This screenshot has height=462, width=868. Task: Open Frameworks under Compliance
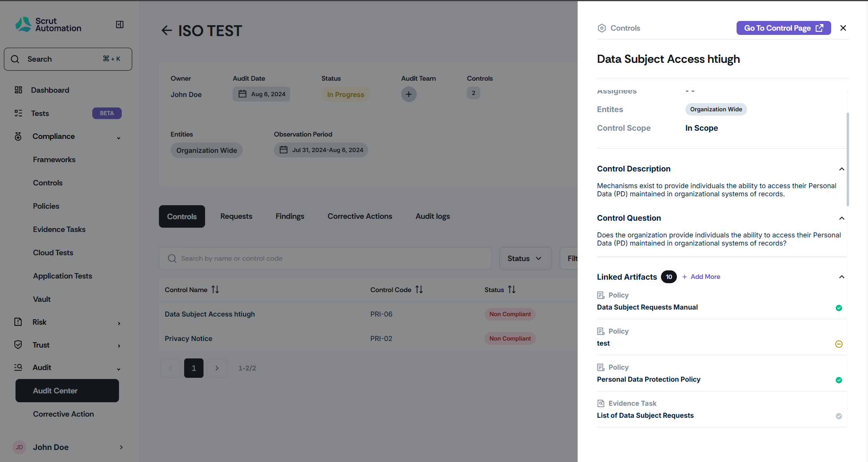[54, 159]
